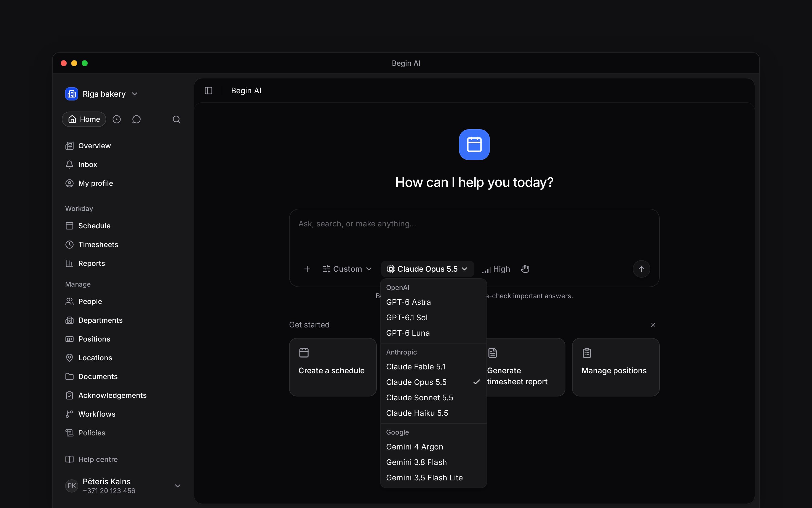
Task: Click the calendar icon on Create a schedule
Action: click(304, 353)
